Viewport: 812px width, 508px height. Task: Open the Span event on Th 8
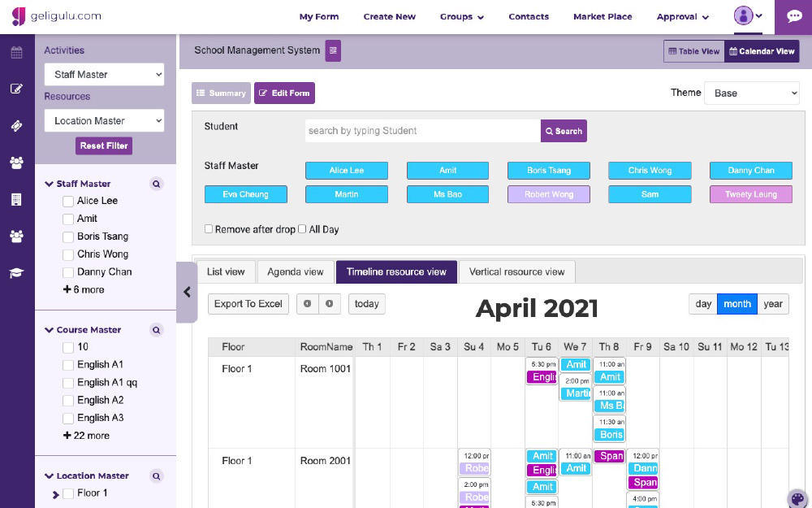pos(610,456)
